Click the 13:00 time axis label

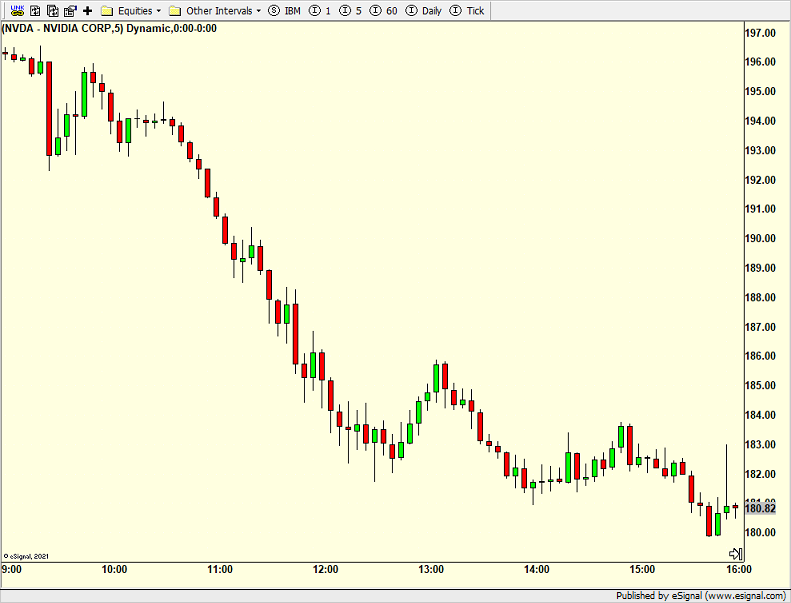click(431, 569)
